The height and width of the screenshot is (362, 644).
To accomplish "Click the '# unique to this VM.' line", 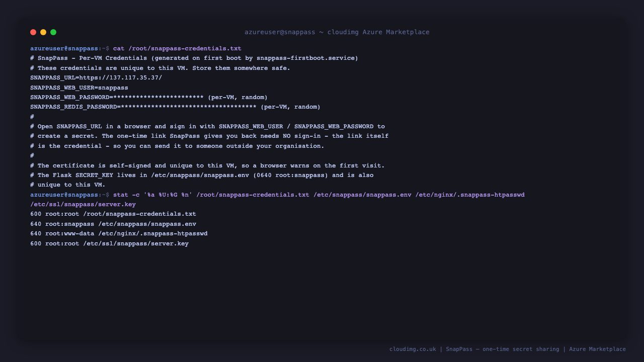I will click(x=68, y=185).
